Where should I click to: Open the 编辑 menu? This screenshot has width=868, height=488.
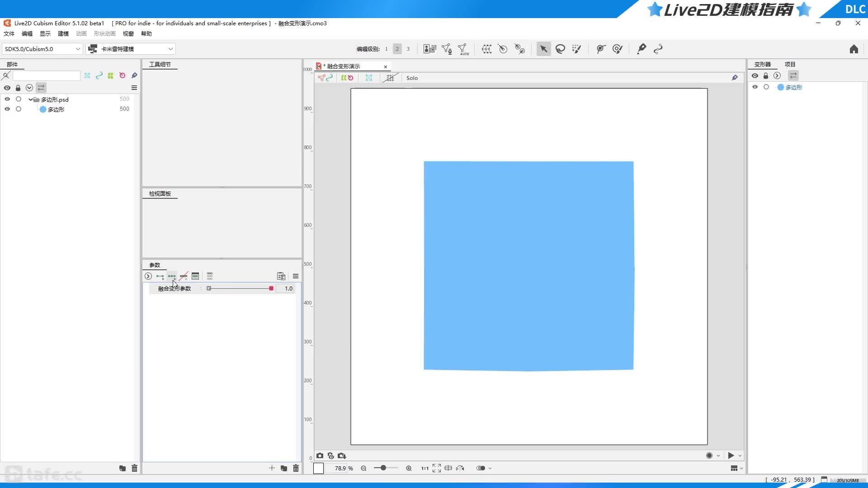click(27, 34)
